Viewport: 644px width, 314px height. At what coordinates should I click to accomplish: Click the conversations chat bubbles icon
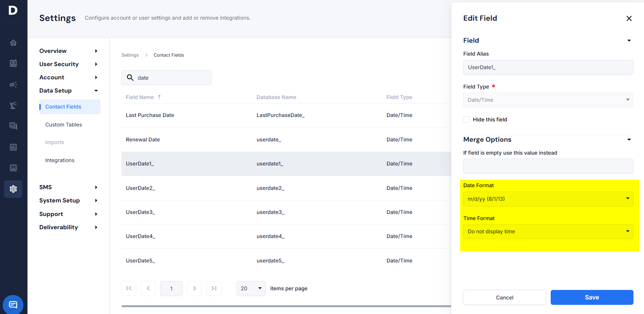click(13, 126)
